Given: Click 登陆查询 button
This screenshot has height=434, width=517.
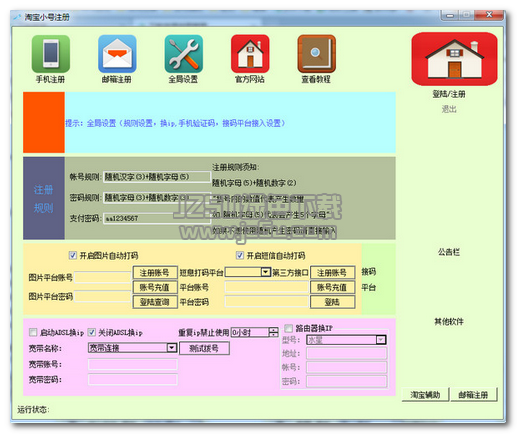Looking at the screenshot, I should click(x=155, y=302).
